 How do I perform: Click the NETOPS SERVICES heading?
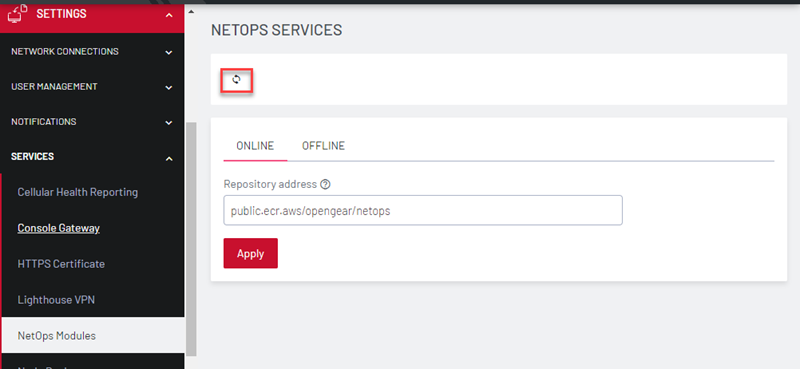click(277, 30)
